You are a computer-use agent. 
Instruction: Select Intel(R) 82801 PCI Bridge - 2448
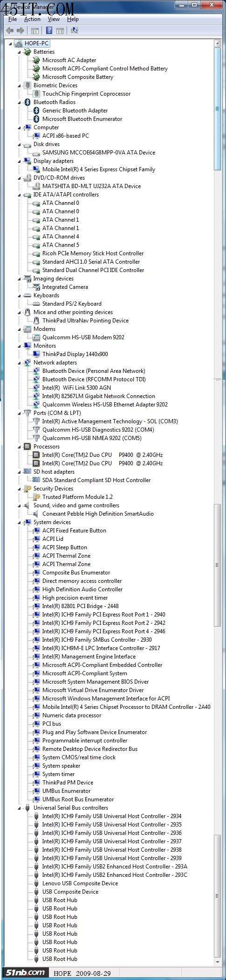(81, 606)
